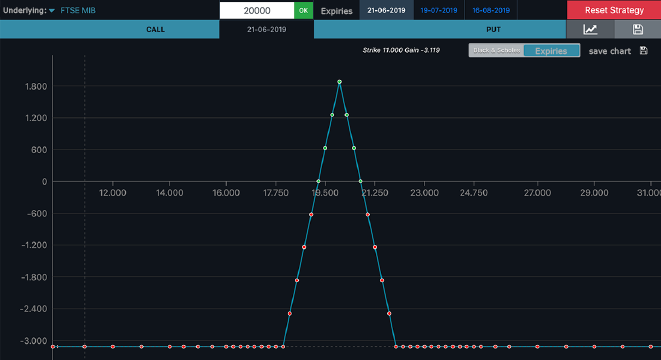Click the Expiries label beside OK
This screenshot has height=360, width=661.
click(x=336, y=11)
